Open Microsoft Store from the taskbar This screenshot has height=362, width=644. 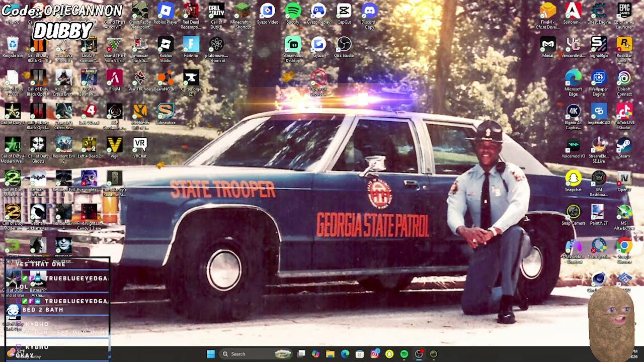coord(360,354)
